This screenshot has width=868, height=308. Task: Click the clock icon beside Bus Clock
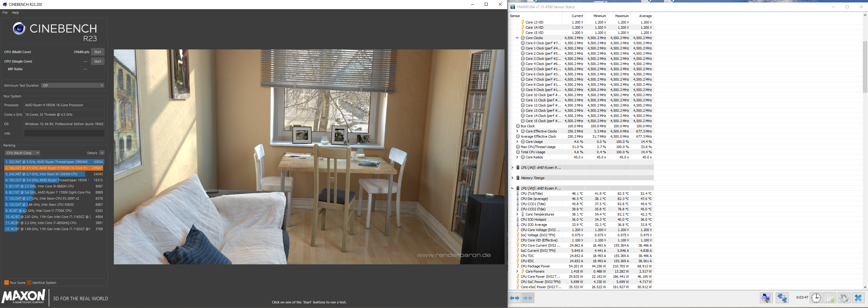tap(518, 126)
